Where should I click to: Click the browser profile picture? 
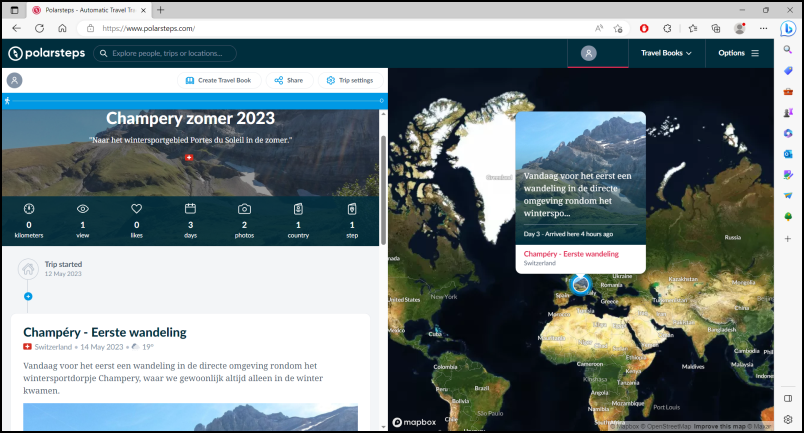739,28
